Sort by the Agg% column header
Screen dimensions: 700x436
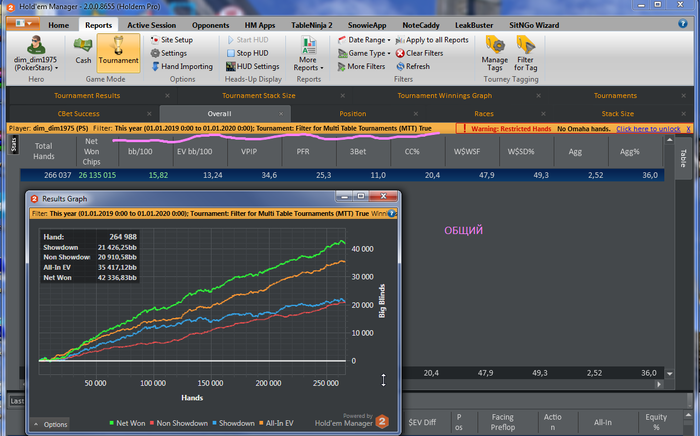(x=629, y=152)
